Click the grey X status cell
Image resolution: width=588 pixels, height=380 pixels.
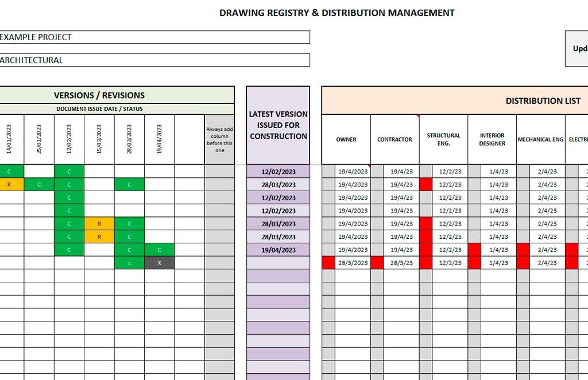pos(159,263)
